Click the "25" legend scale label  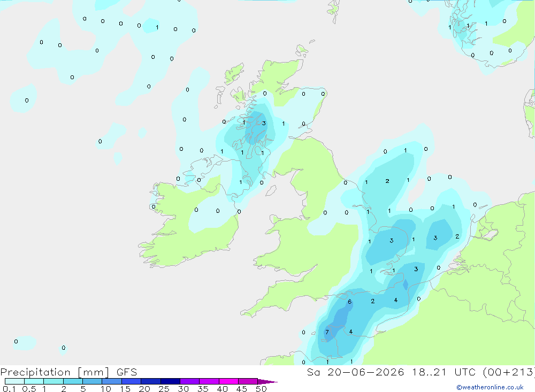(164, 389)
